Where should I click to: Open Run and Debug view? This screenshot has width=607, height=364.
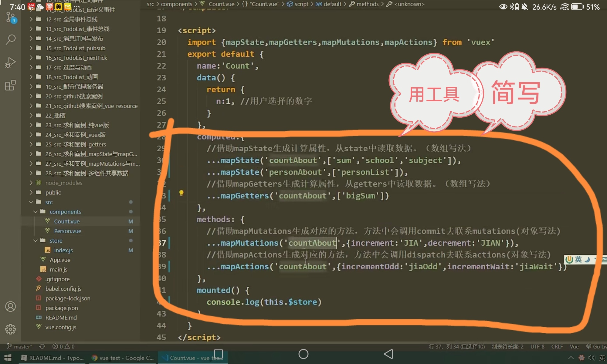[11, 62]
